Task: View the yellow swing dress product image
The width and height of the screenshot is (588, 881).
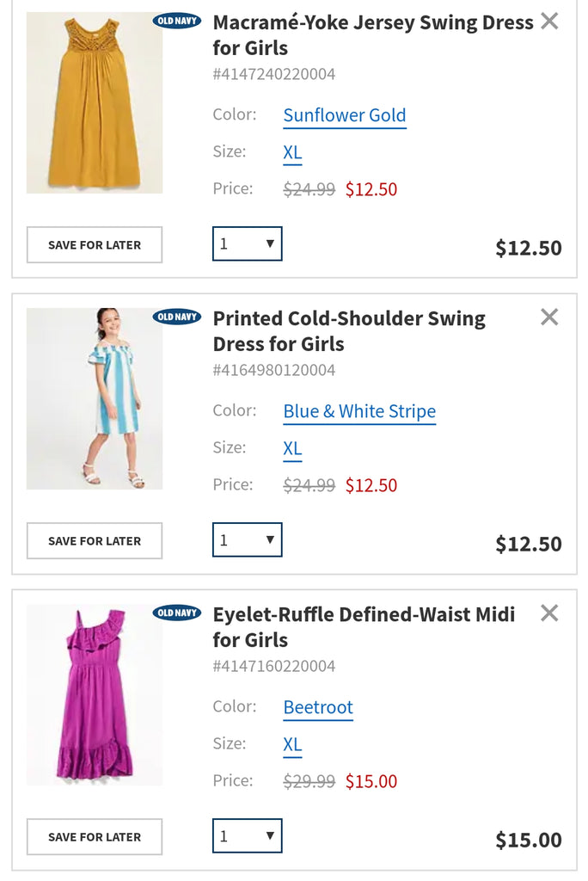Action: [95, 103]
